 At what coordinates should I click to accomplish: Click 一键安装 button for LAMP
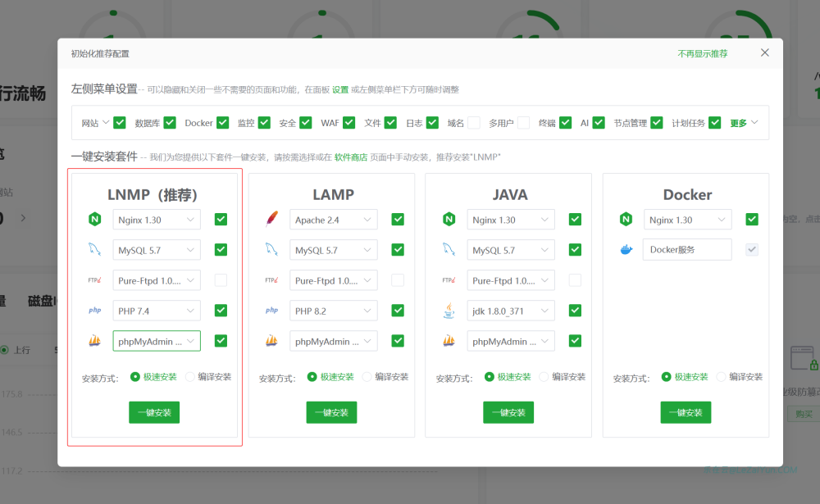tap(331, 412)
